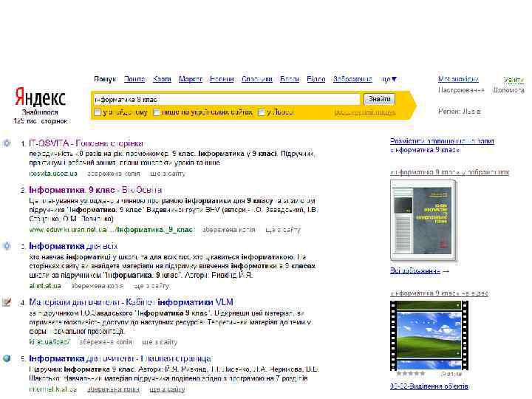Click the Увійти login link
Image resolution: width=532 pixels, height=399 pixels.
(x=514, y=80)
